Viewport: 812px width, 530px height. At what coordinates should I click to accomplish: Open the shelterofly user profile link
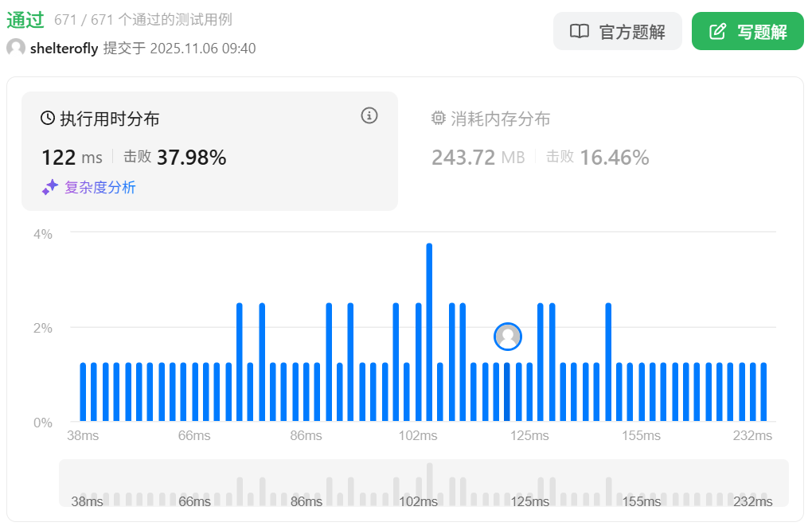pyautogui.click(x=64, y=49)
